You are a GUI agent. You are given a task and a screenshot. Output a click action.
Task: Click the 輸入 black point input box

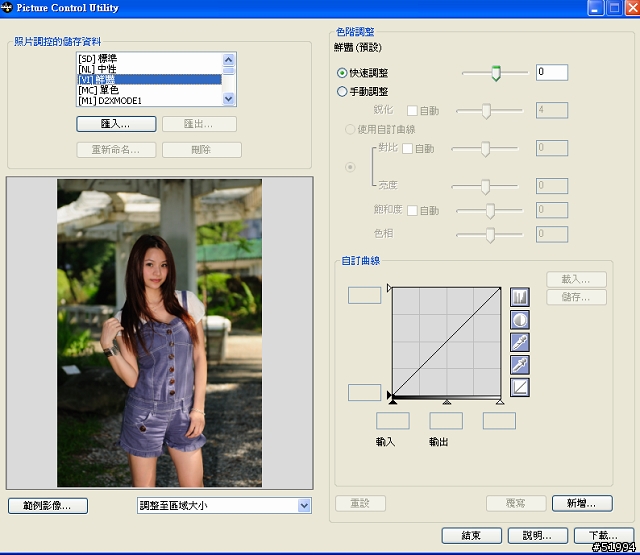click(393, 421)
